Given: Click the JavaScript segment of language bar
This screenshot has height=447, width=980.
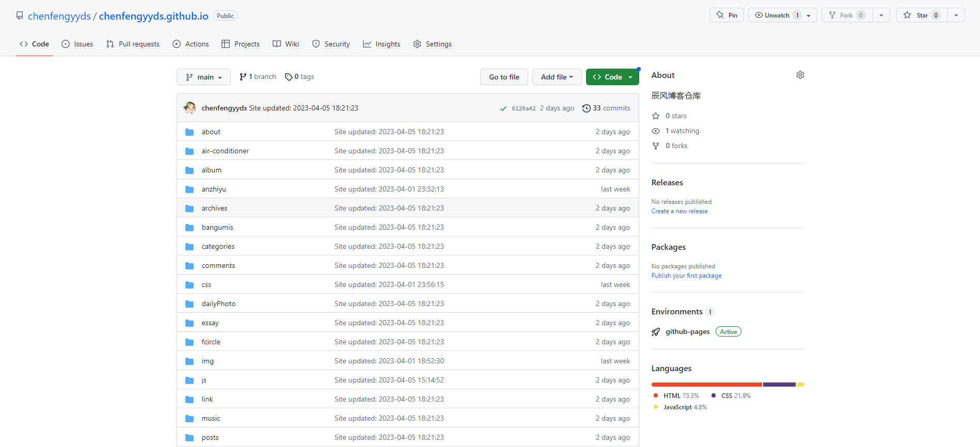Looking at the screenshot, I should [x=800, y=385].
